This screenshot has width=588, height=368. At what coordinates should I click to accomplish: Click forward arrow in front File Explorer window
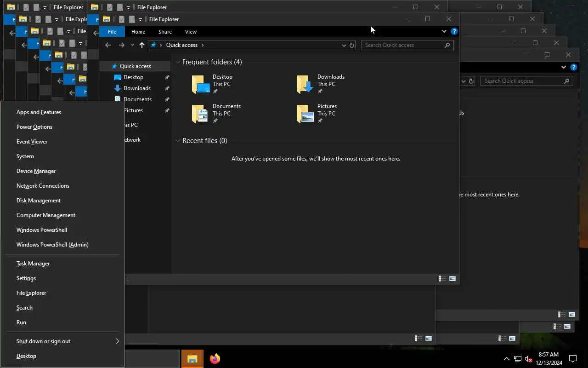121,45
